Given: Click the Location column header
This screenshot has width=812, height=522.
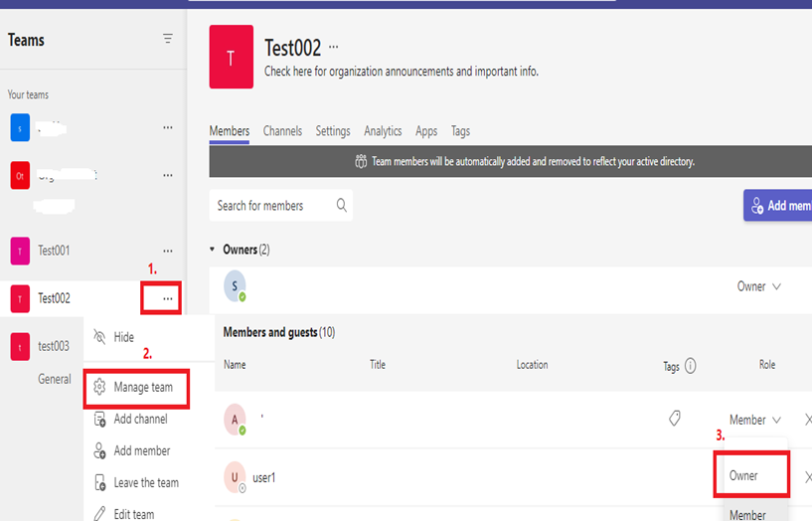Looking at the screenshot, I should tap(532, 365).
